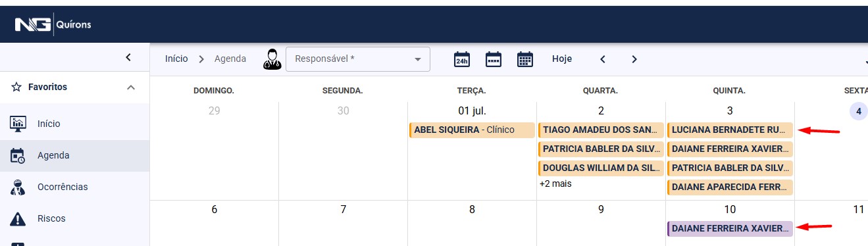Collapse the Favoritos section

pyautogui.click(x=131, y=87)
